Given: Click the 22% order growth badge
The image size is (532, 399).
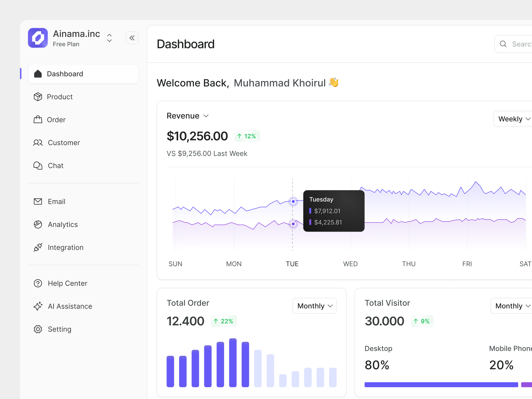Looking at the screenshot, I should (224, 321).
